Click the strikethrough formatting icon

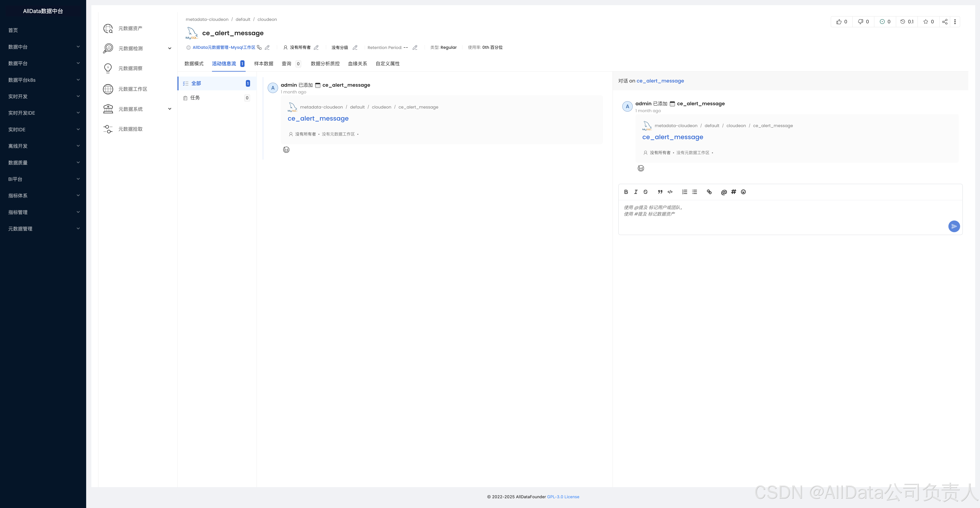pos(646,192)
